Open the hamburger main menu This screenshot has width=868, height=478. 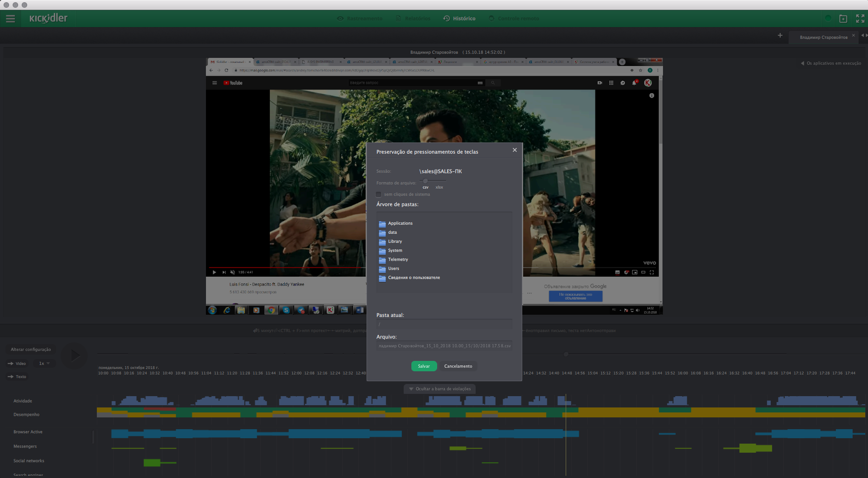(x=10, y=19)
